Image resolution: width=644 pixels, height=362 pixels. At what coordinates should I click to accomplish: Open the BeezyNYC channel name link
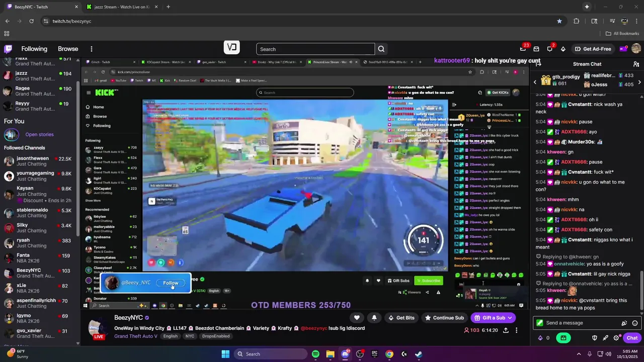coord(128,318)
